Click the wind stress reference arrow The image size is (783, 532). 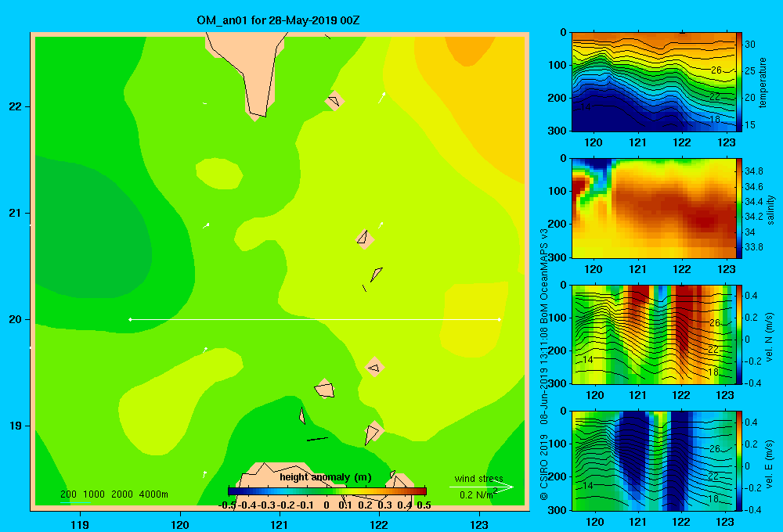click(481, 487)
